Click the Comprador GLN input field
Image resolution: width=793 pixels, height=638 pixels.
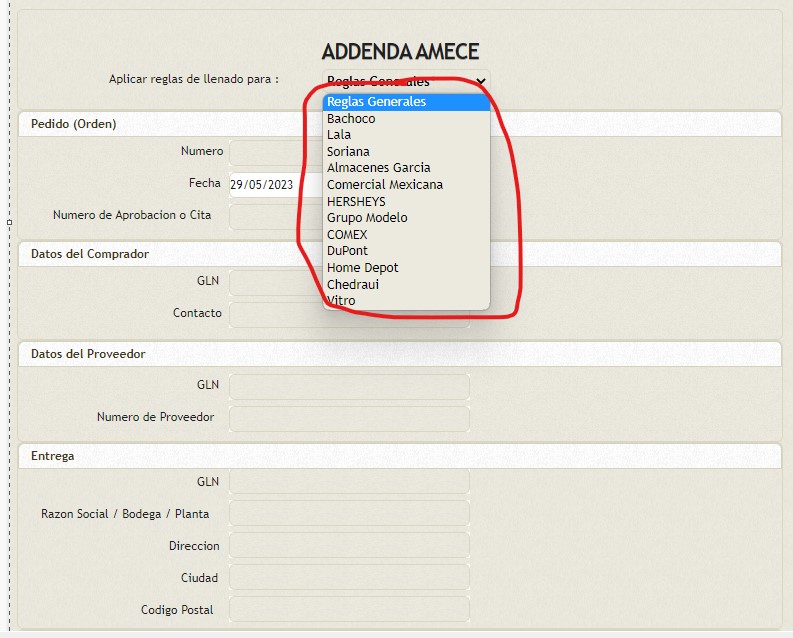(x=276, y=283)
